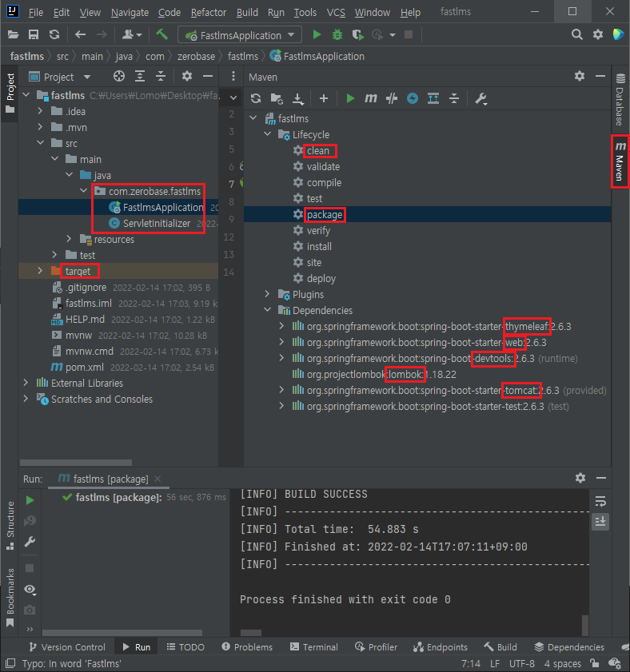Click LF line separator in status bar
This screenshot has width=630, height=672.
coord(495,663)
